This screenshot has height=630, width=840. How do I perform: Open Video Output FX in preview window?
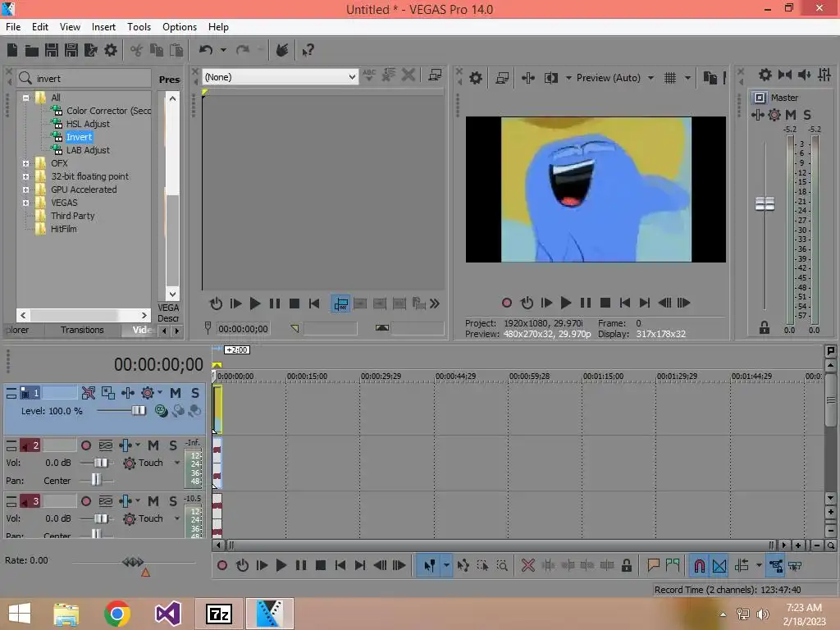click(x=527, y=78)
